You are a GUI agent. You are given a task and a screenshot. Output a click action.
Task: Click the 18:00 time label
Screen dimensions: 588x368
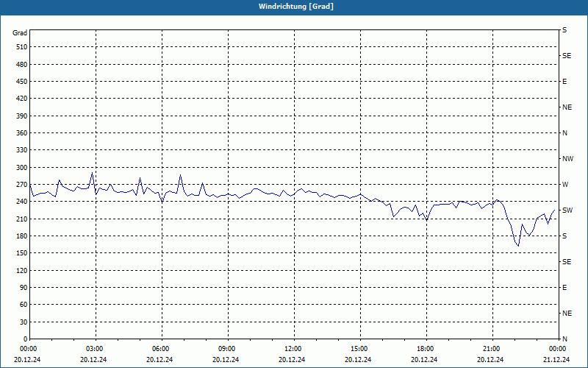coord(426,349)
